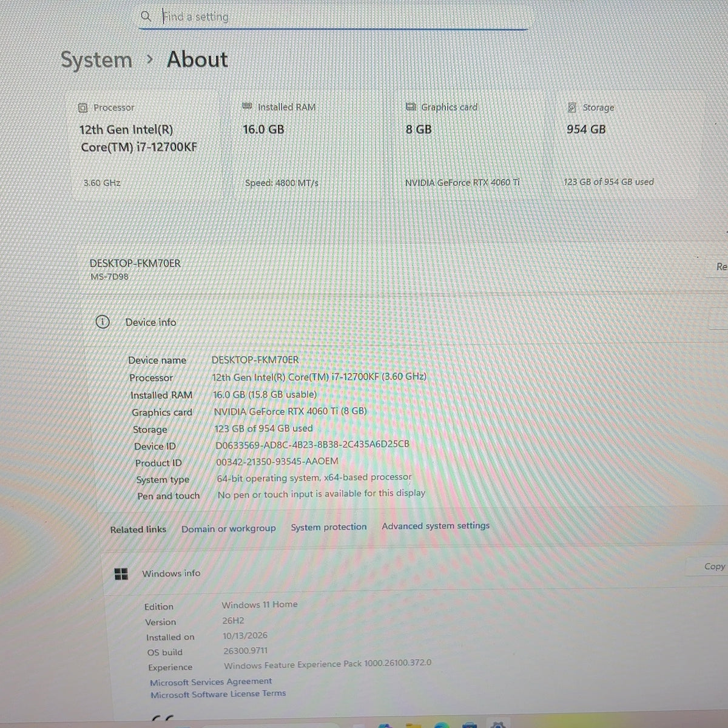Click the About page heading
Image resolution: width=728 pixels, height=728 pixels.
pos(197,59)
